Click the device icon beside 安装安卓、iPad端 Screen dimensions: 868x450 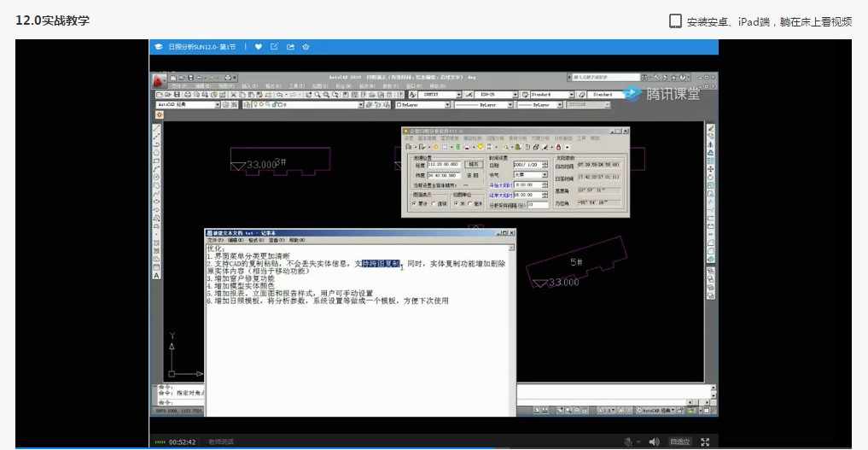coord(675,21)
